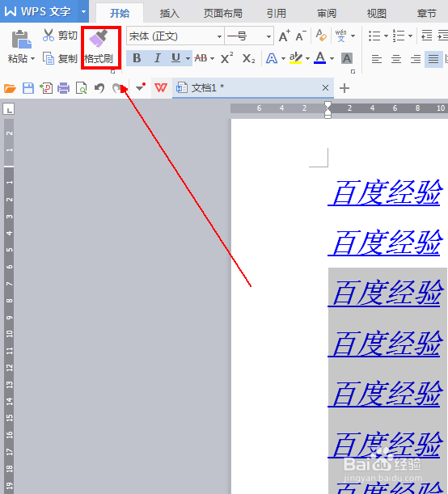Print document with printer icon

coord(63,88)
